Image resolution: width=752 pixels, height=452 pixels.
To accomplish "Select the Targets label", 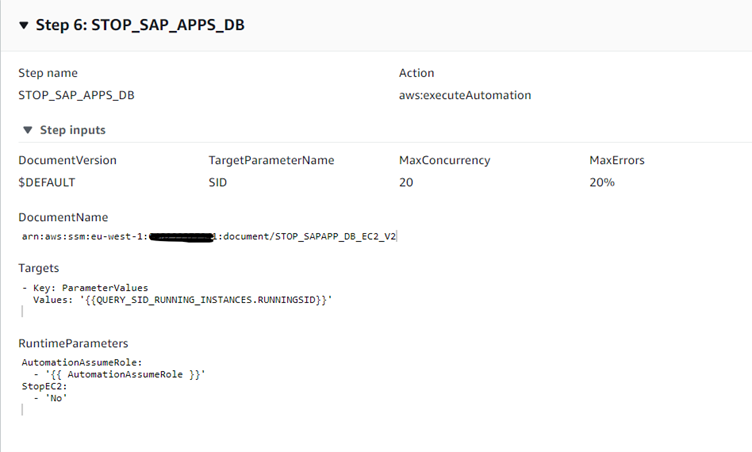I will point(38,268).
